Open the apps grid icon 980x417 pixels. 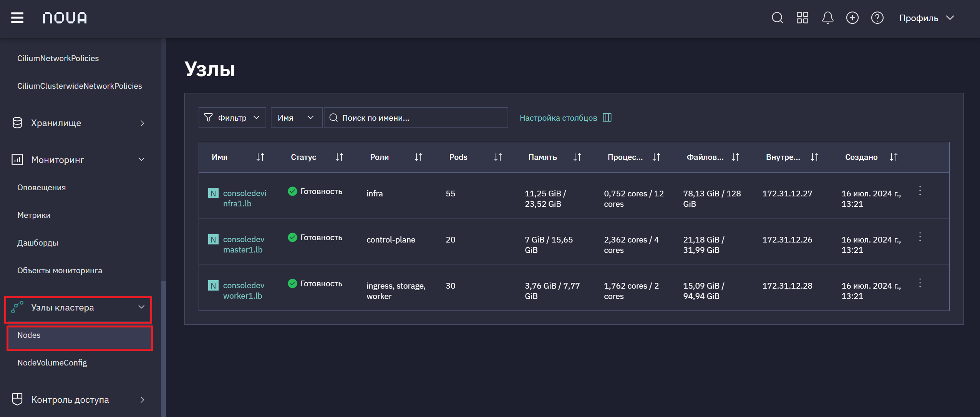coord(802,18)
